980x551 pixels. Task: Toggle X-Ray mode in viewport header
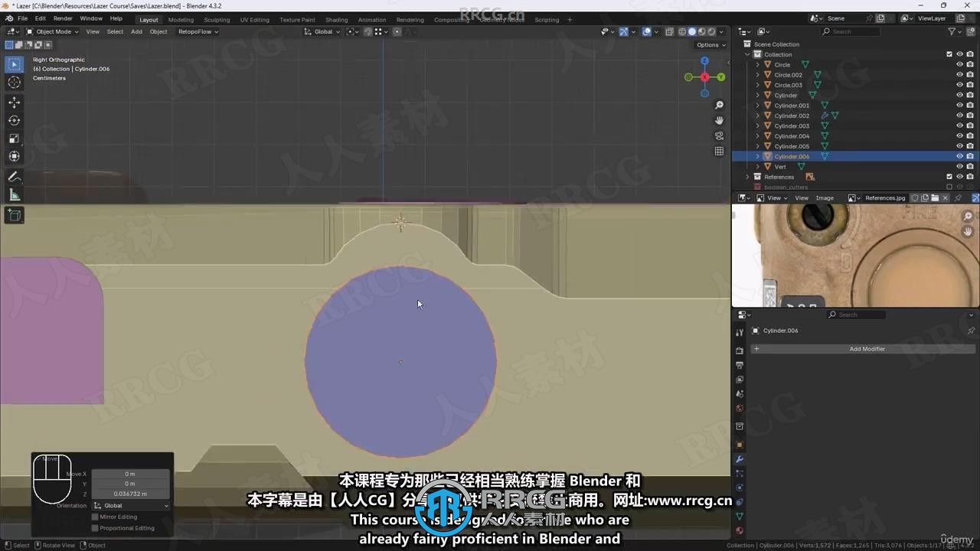click(670, 31)
